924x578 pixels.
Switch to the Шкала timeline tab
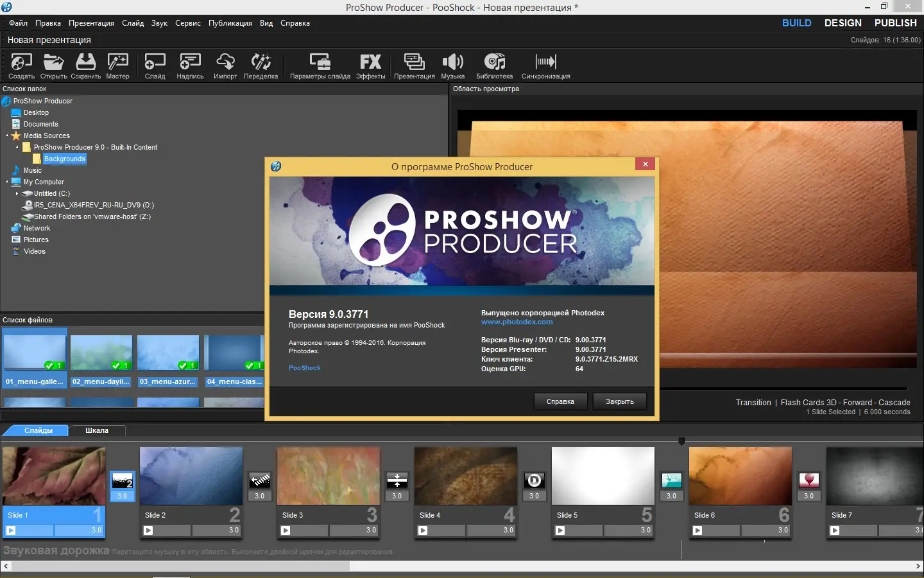[97, 430]
